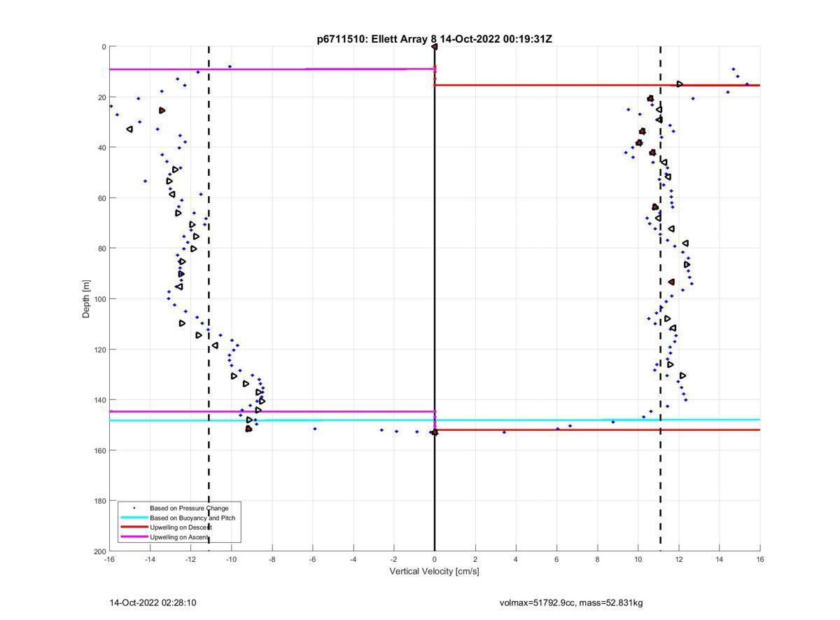Click the cyan line sample in the legend

[x=134, y=518]
